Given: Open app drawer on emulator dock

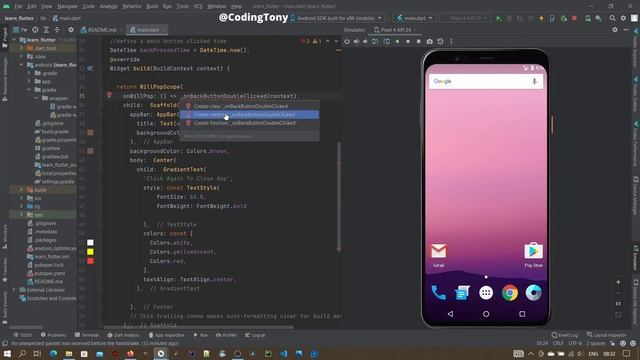Looking at the screenshot, I should [x=486, y=293].
